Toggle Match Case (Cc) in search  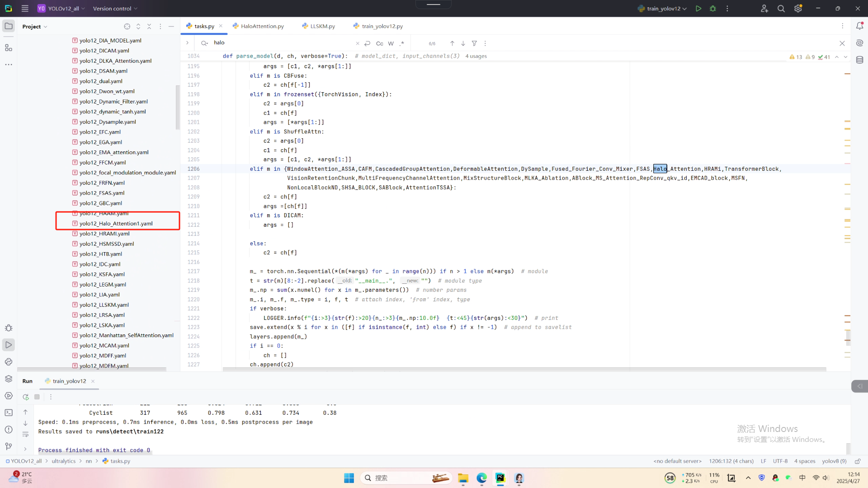pyautogui.click(x=379, y=43)
